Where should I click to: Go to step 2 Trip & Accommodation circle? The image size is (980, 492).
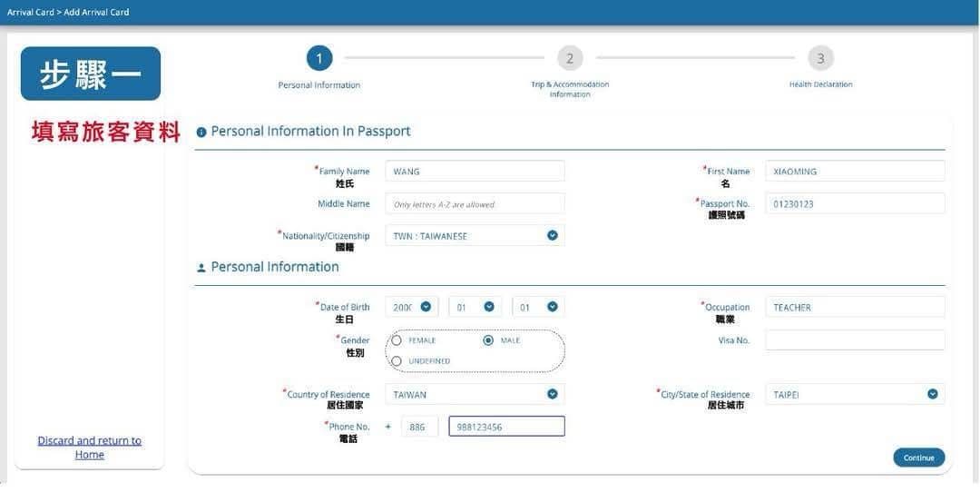(570, 59)
